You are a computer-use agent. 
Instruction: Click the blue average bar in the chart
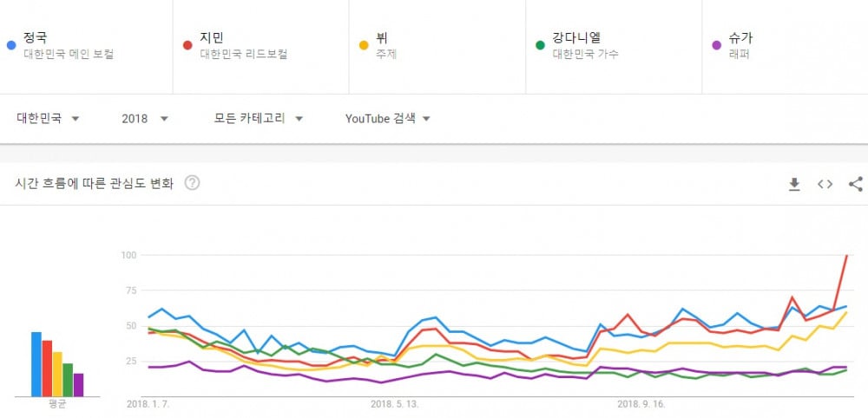click(36, 364)
